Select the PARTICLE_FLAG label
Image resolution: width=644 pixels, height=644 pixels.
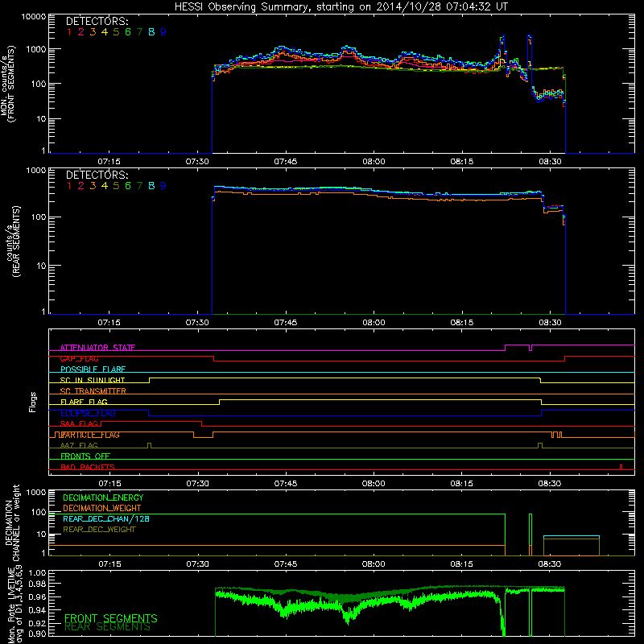(x=90, y=435)
